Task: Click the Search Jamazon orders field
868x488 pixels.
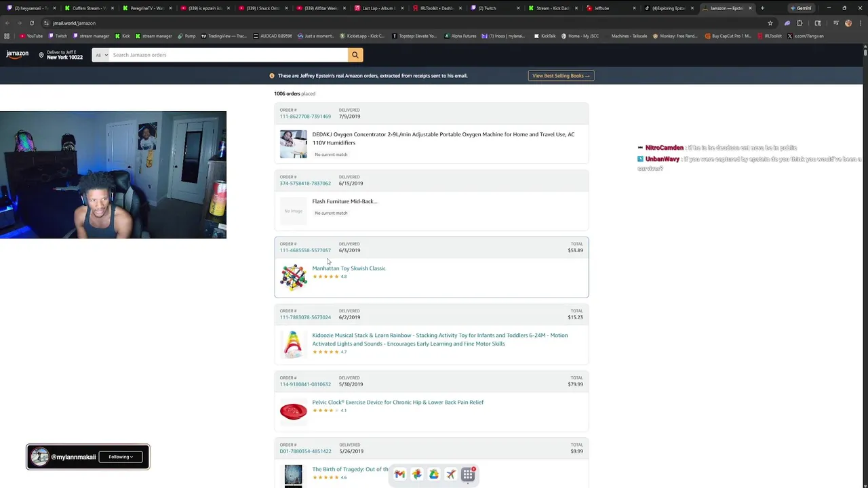Action: tap(228, 55)
